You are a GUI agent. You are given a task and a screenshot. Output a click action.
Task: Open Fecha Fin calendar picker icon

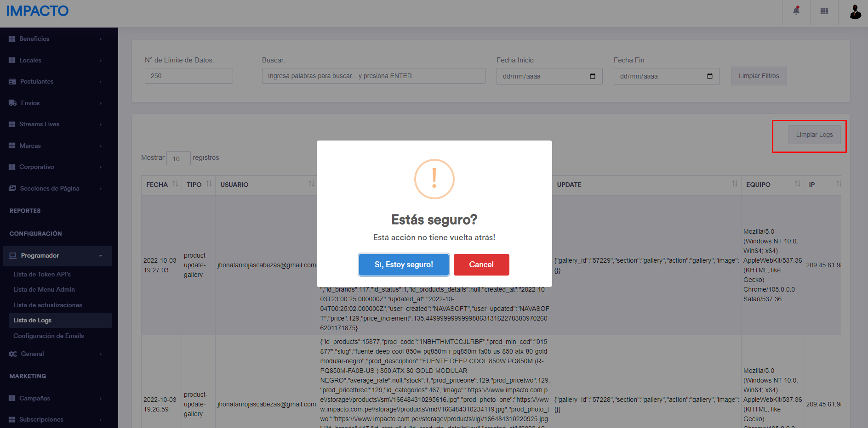[710, 76]
